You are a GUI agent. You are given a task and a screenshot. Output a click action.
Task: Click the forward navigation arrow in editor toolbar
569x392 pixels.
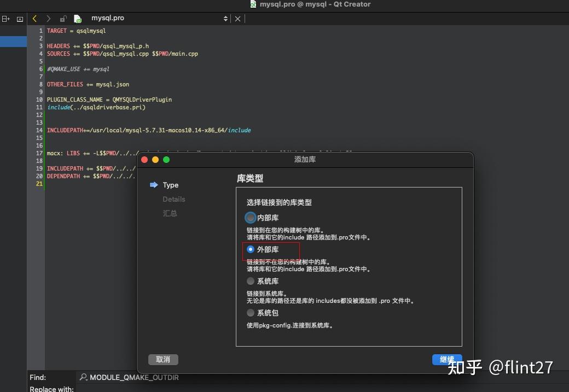[48, 19]
